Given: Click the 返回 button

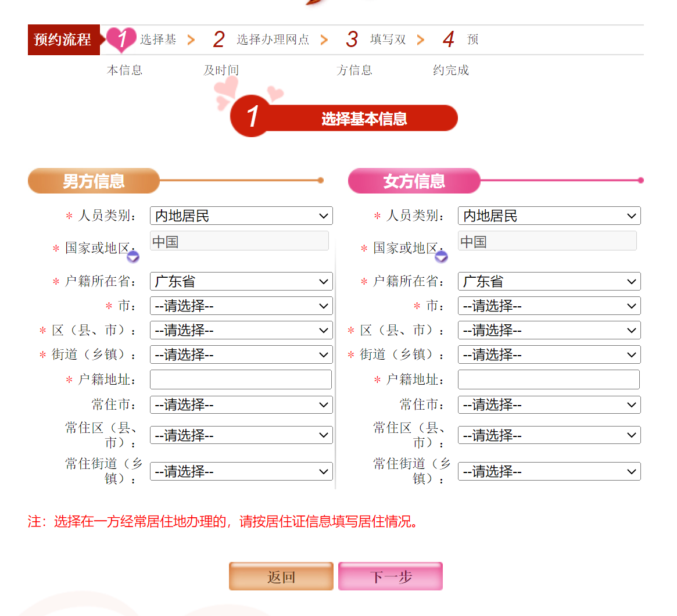Looking at the screenshot, I should (281, 576).
